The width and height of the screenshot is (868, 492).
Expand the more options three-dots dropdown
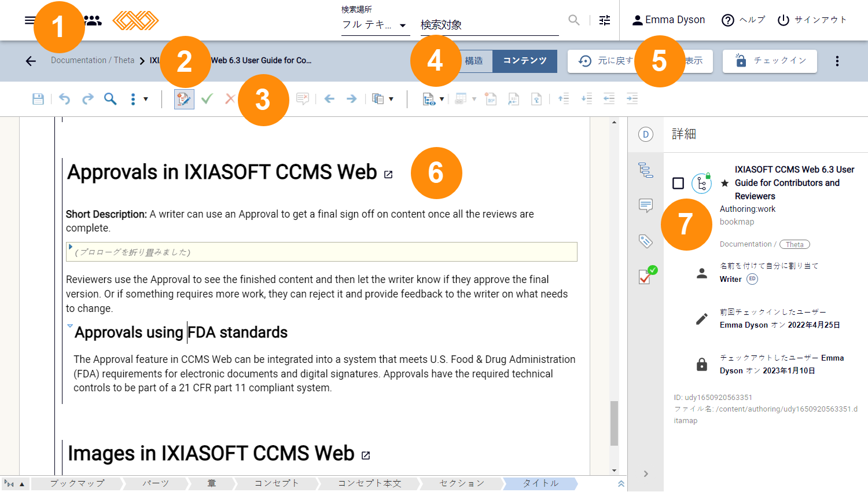[x=139, y=99]
